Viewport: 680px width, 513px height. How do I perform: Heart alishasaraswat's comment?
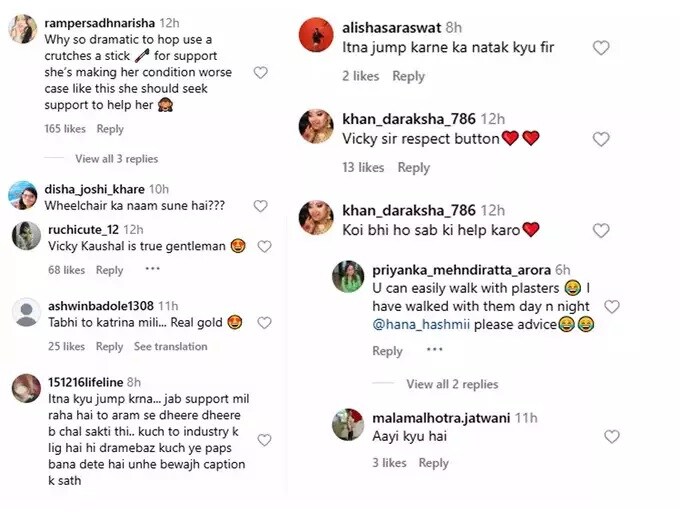pos(601,48)
